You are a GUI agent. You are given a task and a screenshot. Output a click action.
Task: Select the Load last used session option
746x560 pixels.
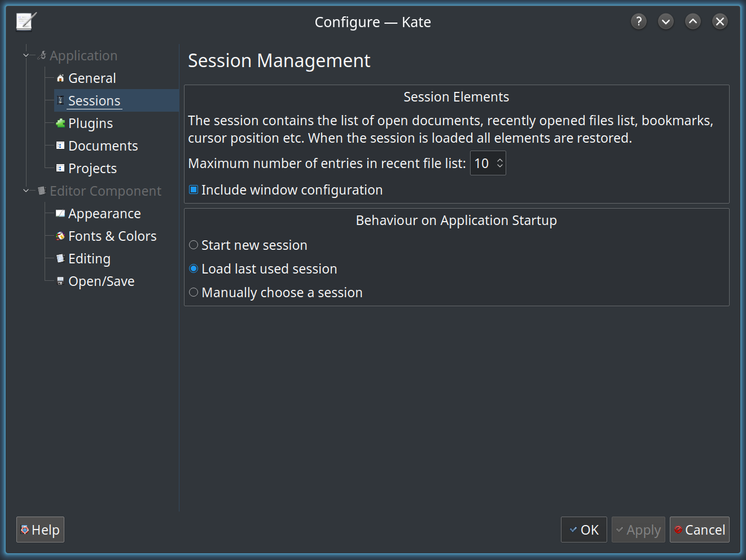tap(194, 269)
